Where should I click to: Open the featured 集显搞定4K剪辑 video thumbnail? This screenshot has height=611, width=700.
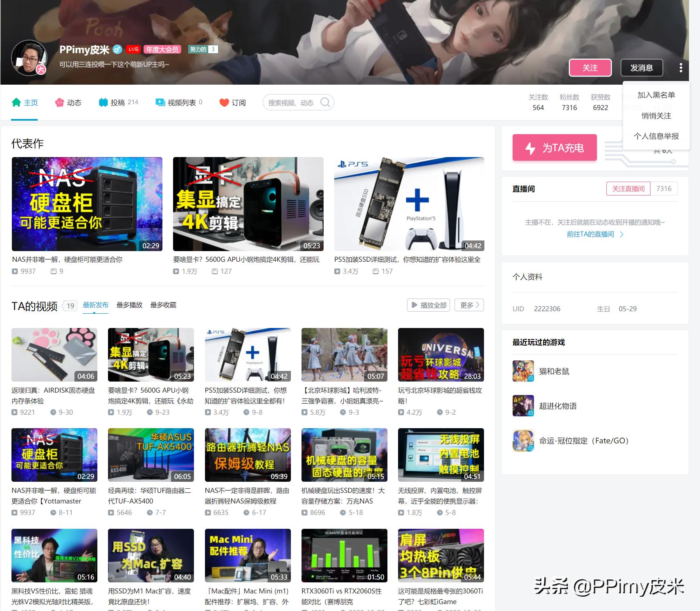[x=248, y=204]
